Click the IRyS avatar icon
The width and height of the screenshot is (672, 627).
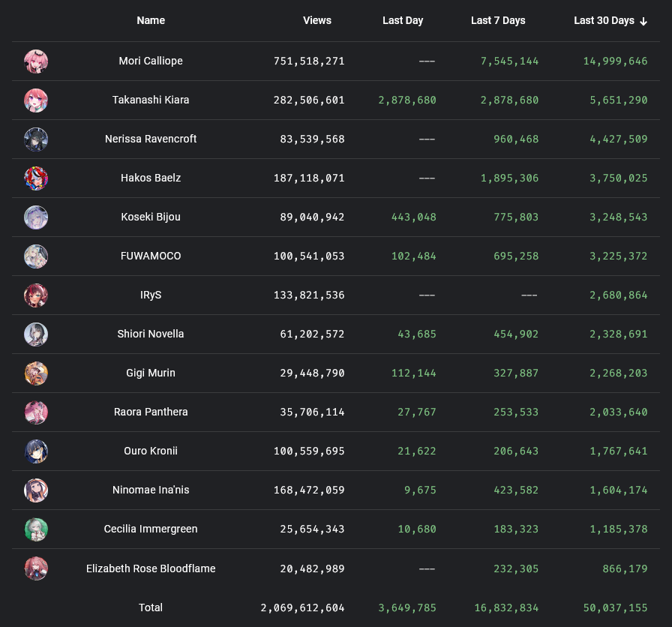click(36, 295)
